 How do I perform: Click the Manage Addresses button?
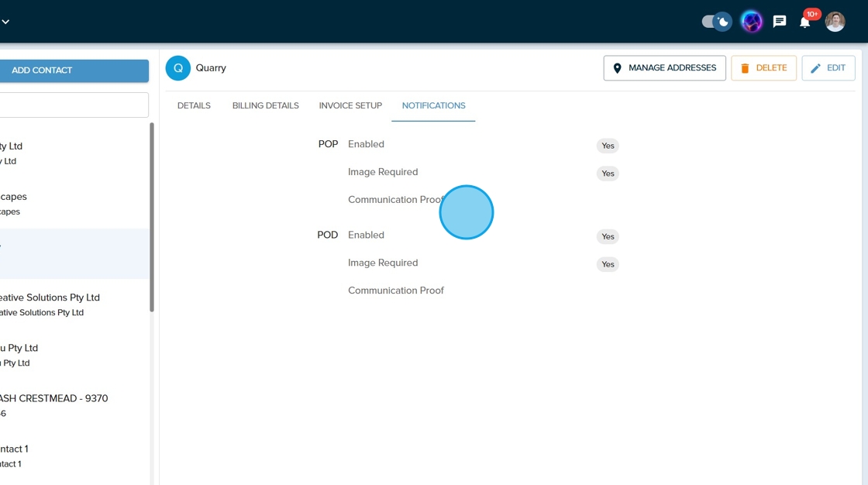(x=664, y=68)
